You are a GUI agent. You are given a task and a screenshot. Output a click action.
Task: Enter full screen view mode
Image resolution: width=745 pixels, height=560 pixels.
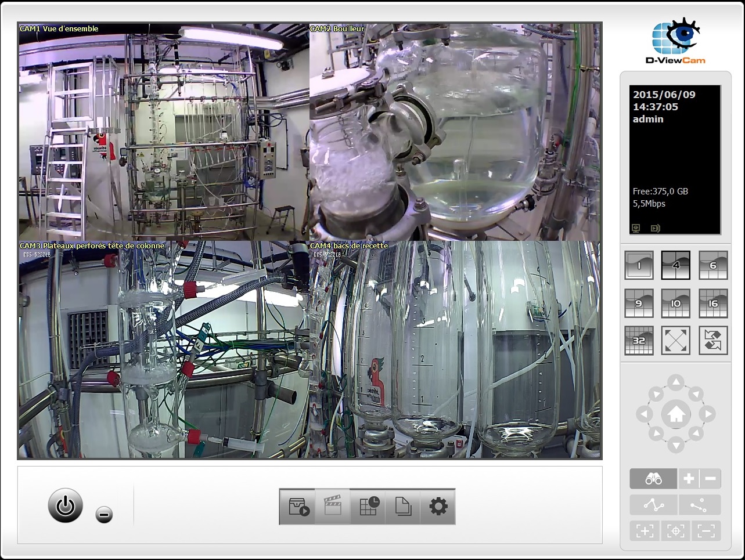(x=675, y=341)
